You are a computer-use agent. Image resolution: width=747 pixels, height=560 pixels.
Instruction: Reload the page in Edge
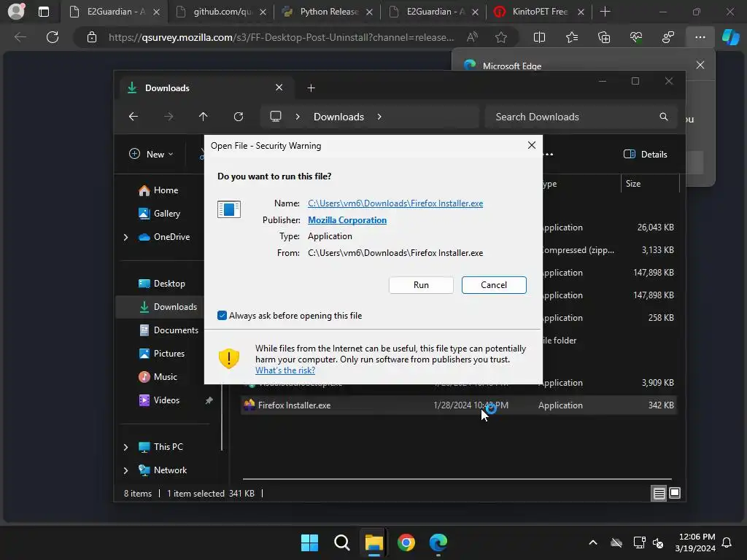click(x=53, y=37)
